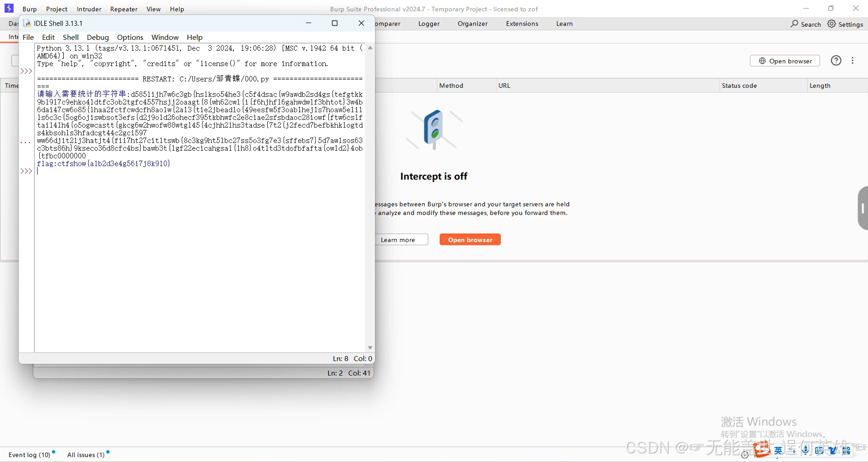Viewport: 868px width, 462px height.
Task: Sort by the Length column header
Action: pyautogui.click(x=837, y=86)
